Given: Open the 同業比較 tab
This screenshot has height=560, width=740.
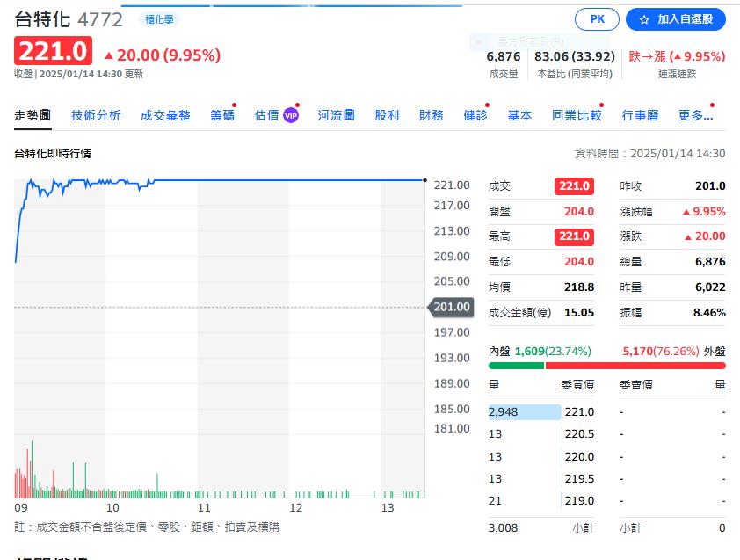Looking at the screenshot, I should (x=577, y=115).
